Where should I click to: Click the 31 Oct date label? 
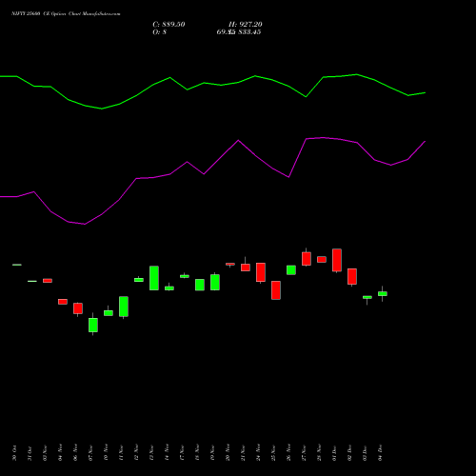pyautogui.click(x=30, y=453)
